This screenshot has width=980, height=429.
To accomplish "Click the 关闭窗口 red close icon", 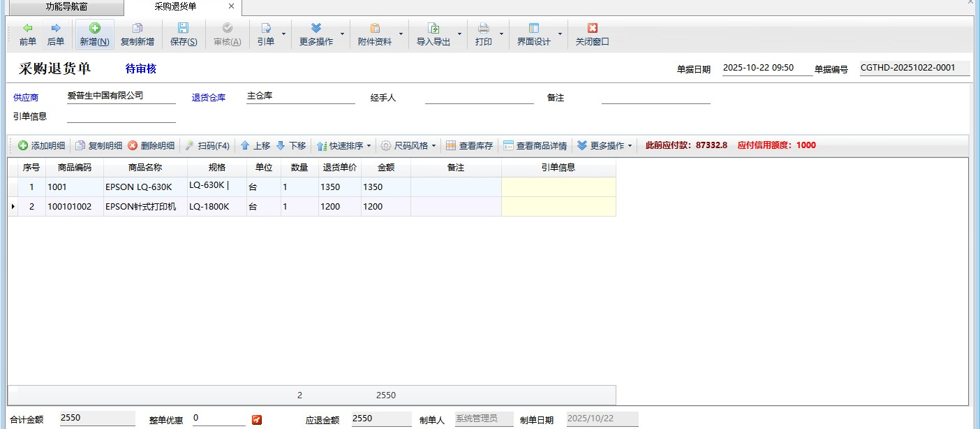I will point(592,29).
